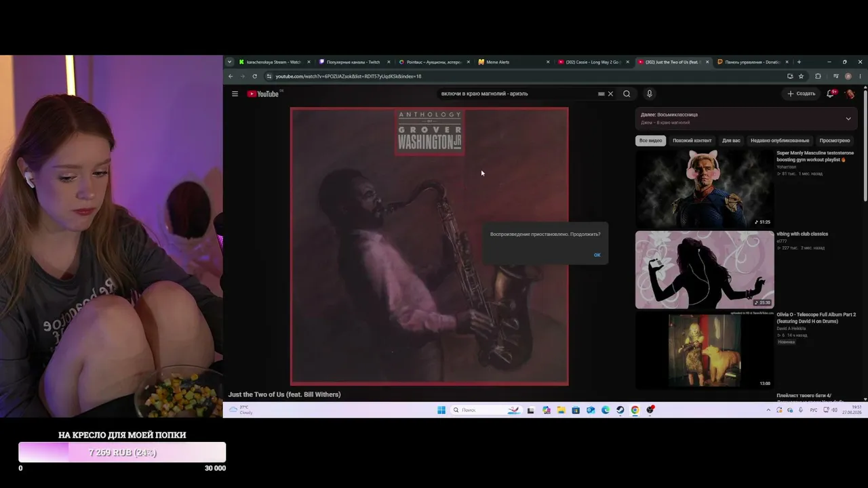This screenshot has width=868, height=488.
Task: Start voice search with the microphone
Action: (x=649, y=94)
